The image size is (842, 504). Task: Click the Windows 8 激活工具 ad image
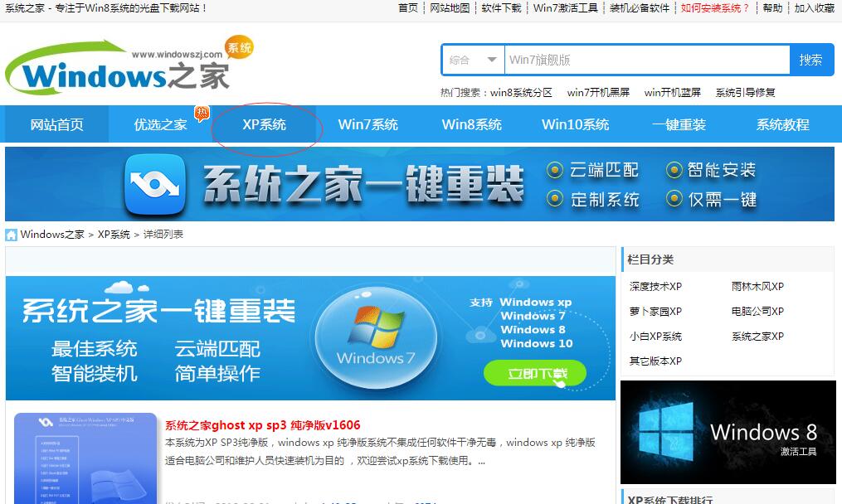(728, 432)
